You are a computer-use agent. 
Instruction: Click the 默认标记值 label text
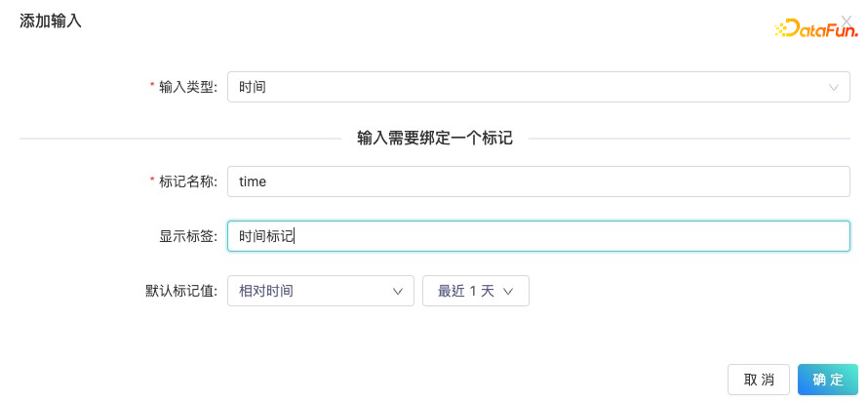point(181,291)
